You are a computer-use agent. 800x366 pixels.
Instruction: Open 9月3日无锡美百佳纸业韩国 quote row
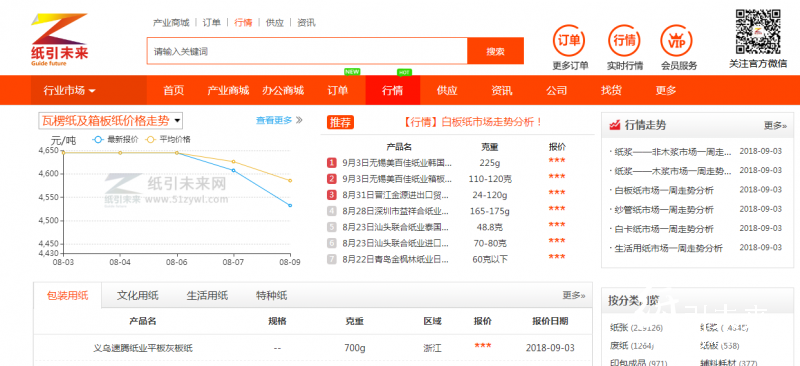click(x=397, y=163)
